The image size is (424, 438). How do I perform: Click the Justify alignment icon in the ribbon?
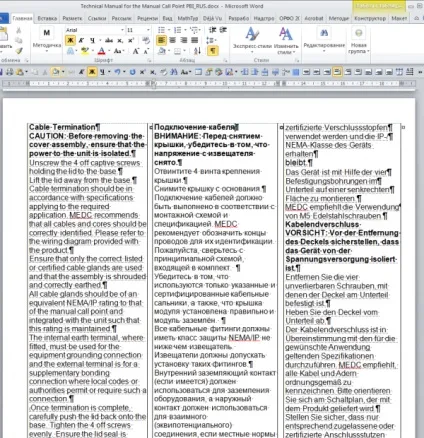coord(194,40)
